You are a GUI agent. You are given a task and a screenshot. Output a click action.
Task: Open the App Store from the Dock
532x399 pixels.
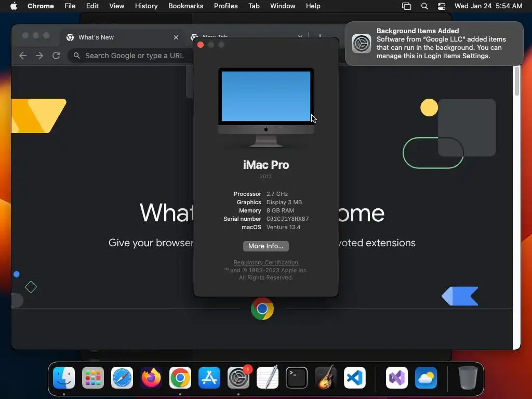[x=209, y=378]
